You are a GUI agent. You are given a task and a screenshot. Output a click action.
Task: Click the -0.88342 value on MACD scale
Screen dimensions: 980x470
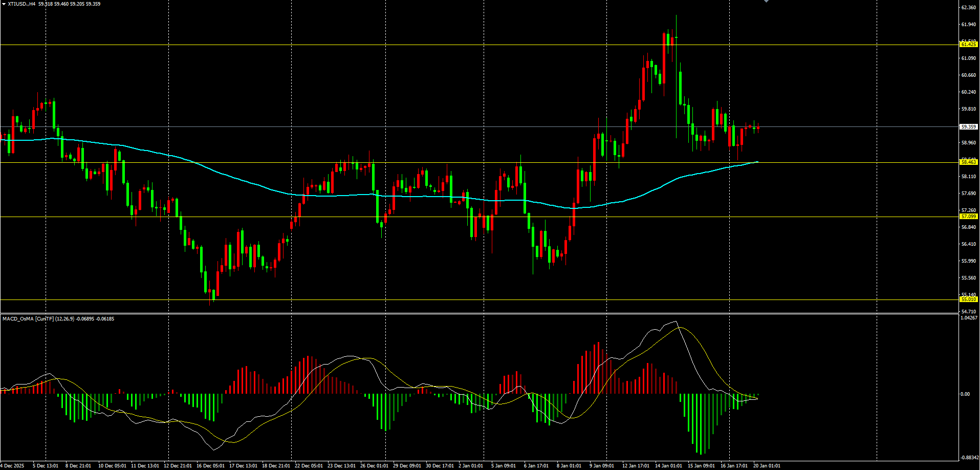click(969, 458)
